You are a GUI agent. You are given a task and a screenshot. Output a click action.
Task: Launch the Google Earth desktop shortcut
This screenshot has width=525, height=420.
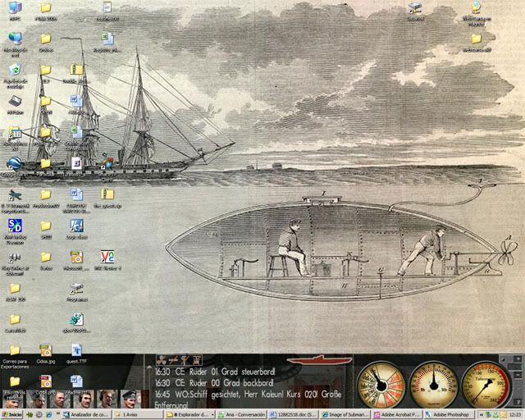(x=14, y=162)
